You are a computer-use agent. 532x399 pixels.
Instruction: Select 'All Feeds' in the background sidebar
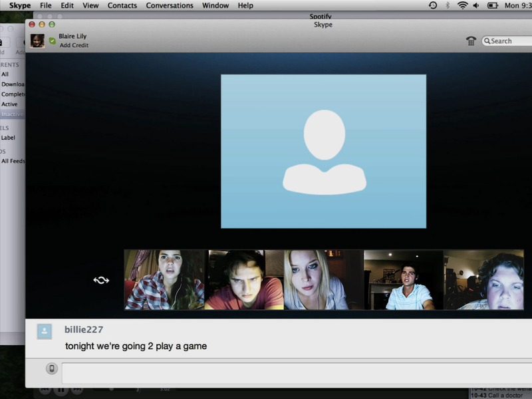click(x=13, y=161)
